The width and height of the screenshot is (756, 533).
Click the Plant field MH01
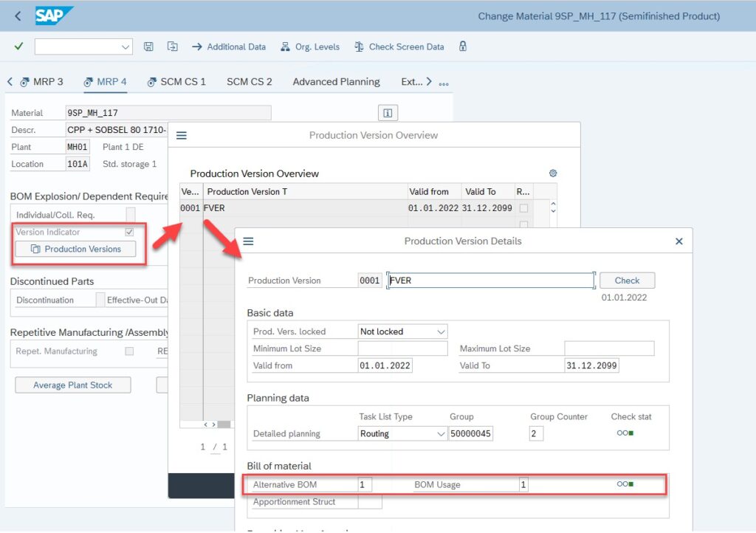click(77, 147)
